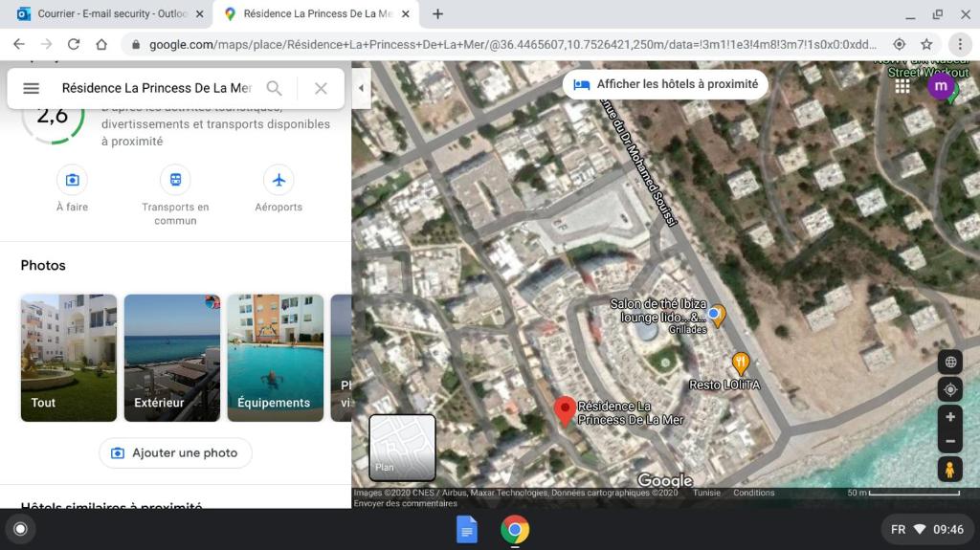The width and height of the screenshot is (980, 550).
Task: Open the Aéroports icon
Action: (x=278, y=180)
